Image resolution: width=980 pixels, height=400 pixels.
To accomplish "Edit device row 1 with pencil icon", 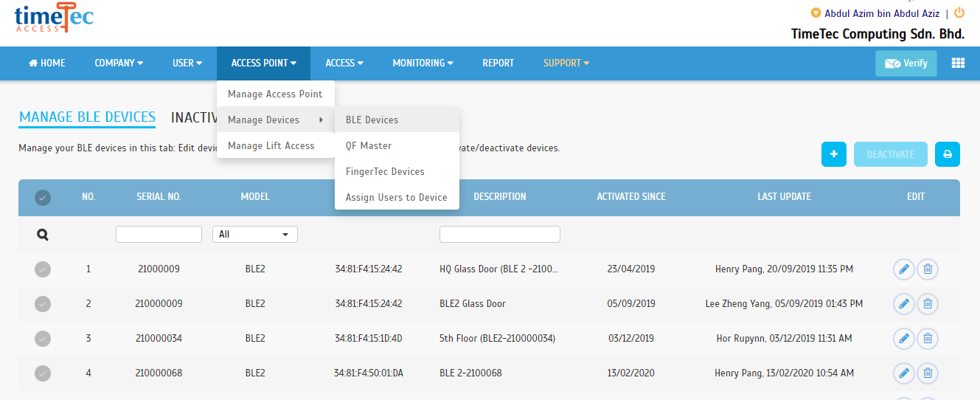I will click(903, 269).
